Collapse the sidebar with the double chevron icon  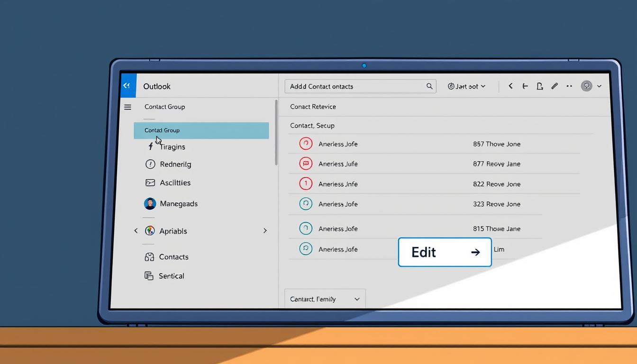(127, 85)
